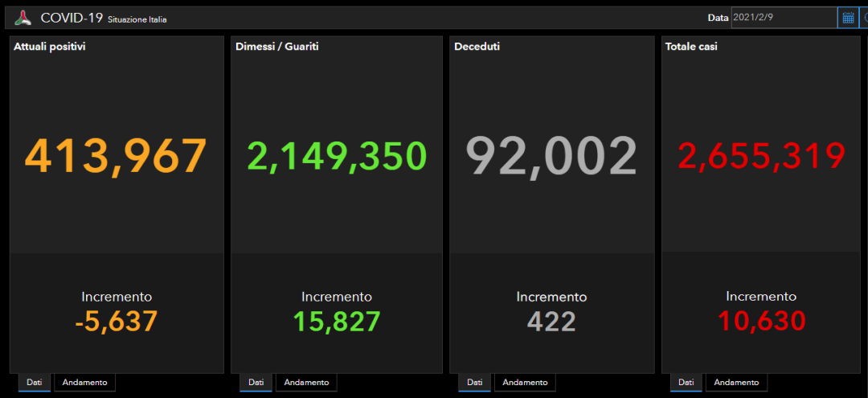
Task: Click the COVID-19 dashboard logo icon
Action: click(23, 18)
